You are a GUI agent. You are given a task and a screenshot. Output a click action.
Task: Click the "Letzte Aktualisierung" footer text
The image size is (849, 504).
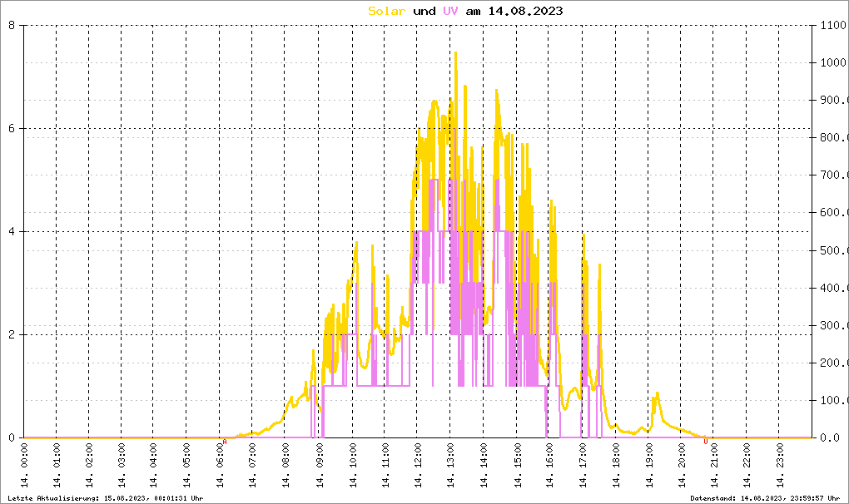click(x=105, y=498)
